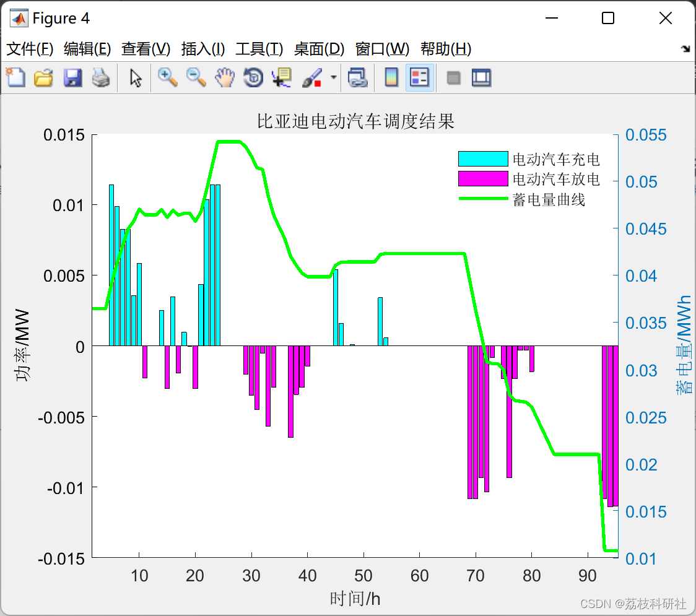Enable the Rotate 3D tool
The image size is (696, 616).
click(x=253, y=77)
